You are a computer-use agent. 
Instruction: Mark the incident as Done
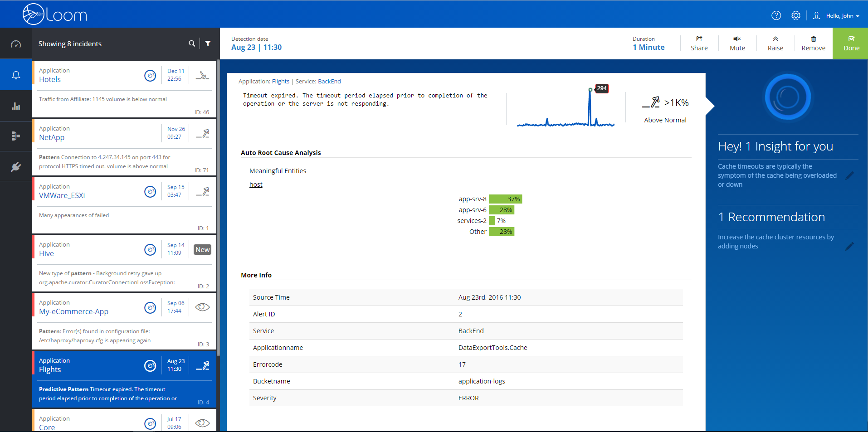[x=851, y=44]
